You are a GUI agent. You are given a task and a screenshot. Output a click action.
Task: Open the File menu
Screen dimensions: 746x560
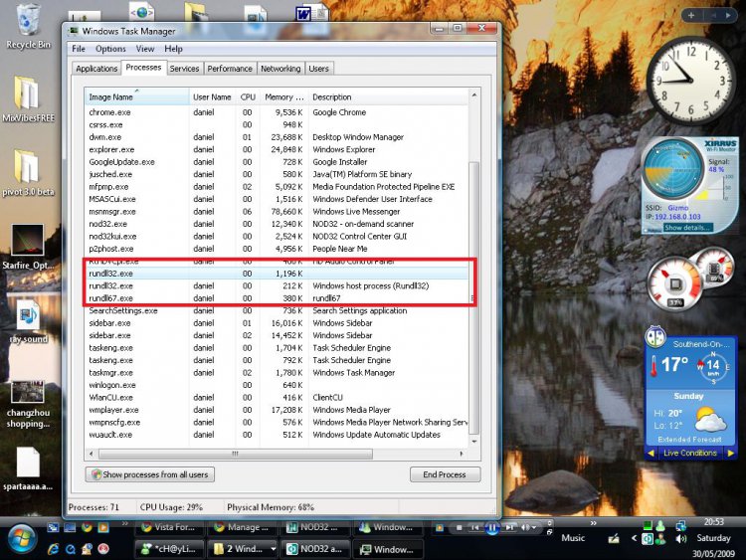(79, 49)
